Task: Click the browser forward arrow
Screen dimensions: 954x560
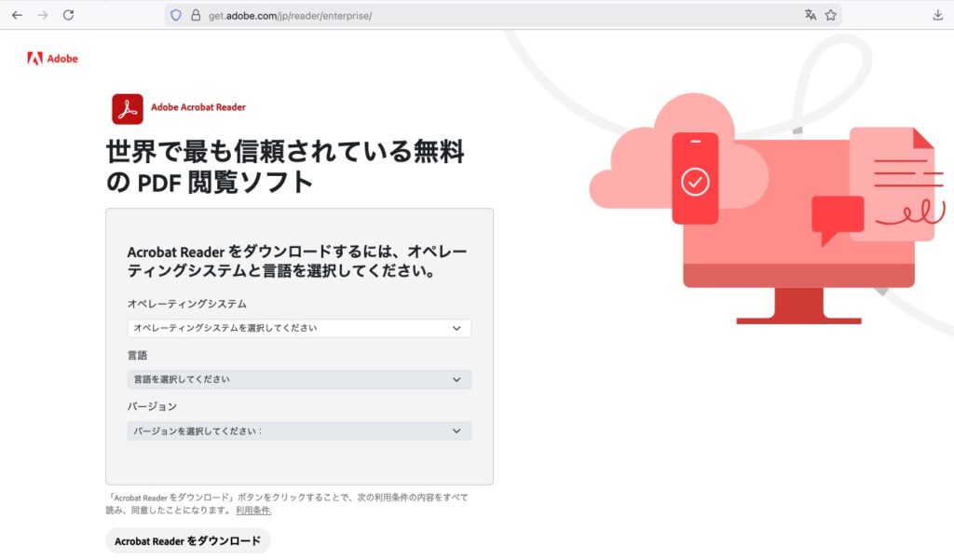Action: pyautogui.click(x=42, y=15)
